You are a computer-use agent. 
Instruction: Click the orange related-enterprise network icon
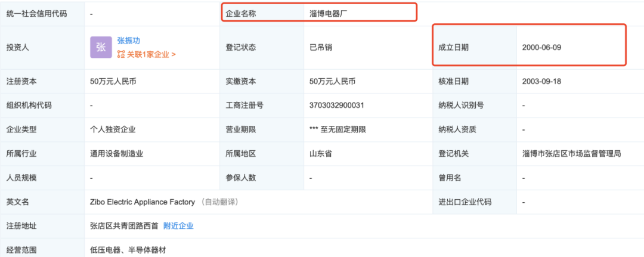121,54
